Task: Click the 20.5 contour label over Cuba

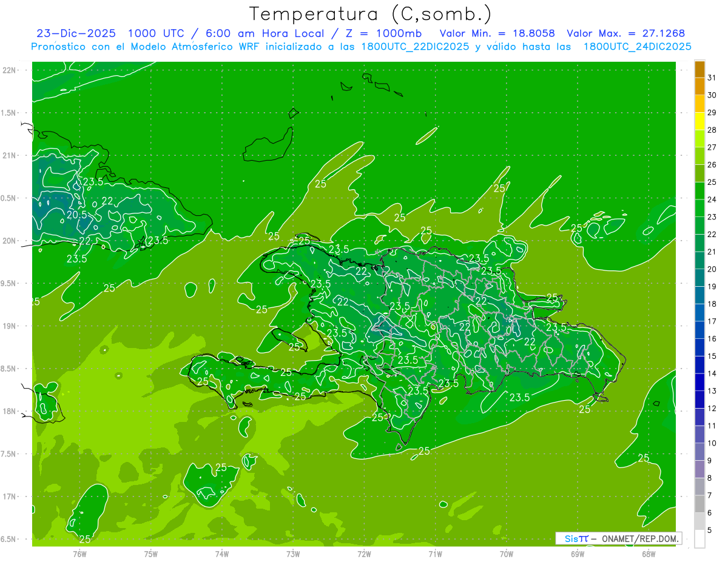Action: point(77,215)
